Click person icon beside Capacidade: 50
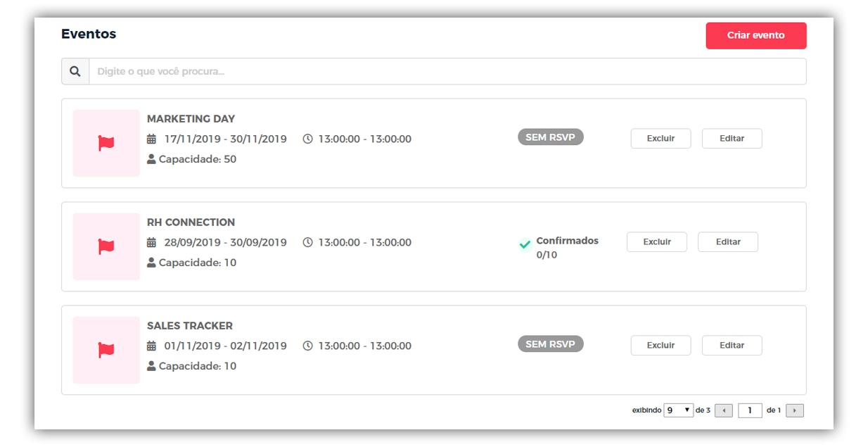Viewport: 868px width, 447px height. [x=151, y=159]
